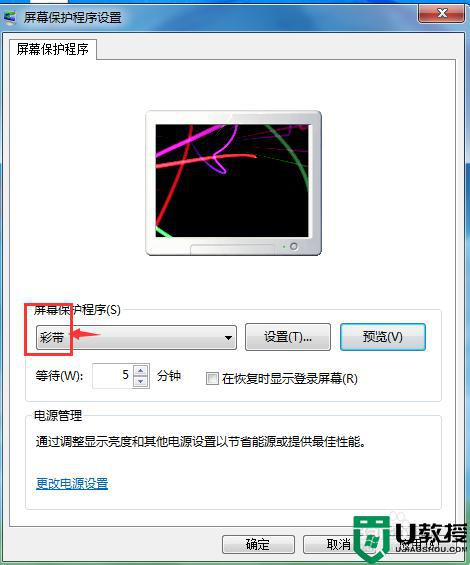This screenshot has width=470, height=565.
Task: Open the 设置(T)... button
Action: point(288,337)
